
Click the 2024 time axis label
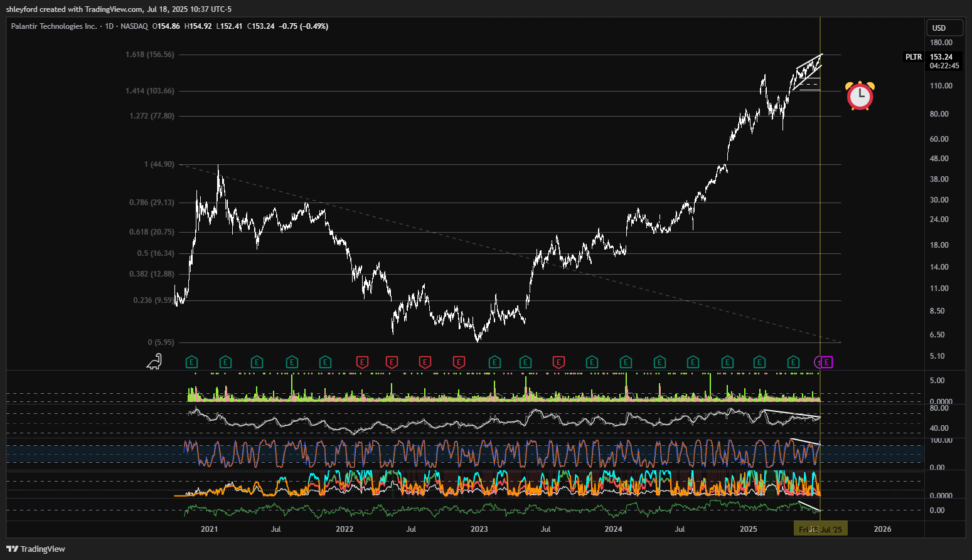click(x=614, y=529)
